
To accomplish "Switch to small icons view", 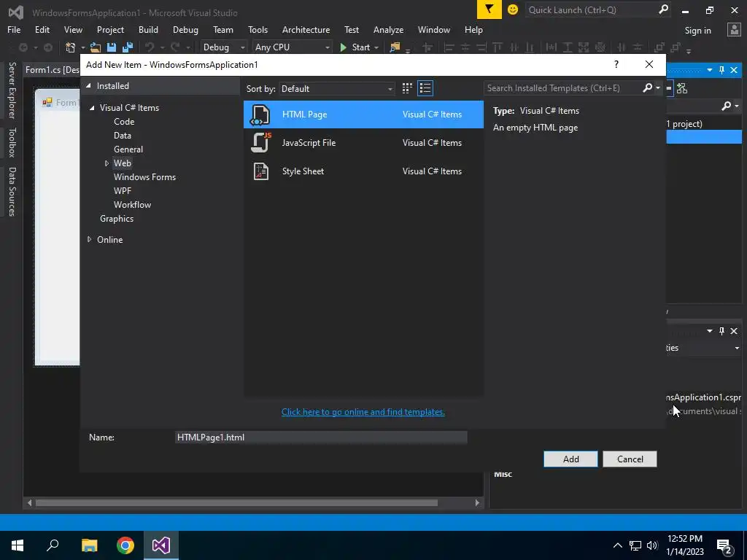I will 407,88.
